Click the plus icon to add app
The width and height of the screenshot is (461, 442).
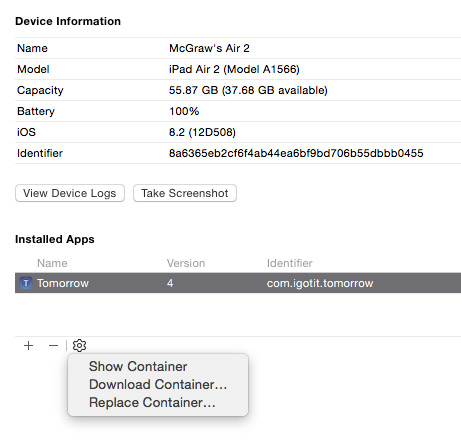(x=29, y=346)
